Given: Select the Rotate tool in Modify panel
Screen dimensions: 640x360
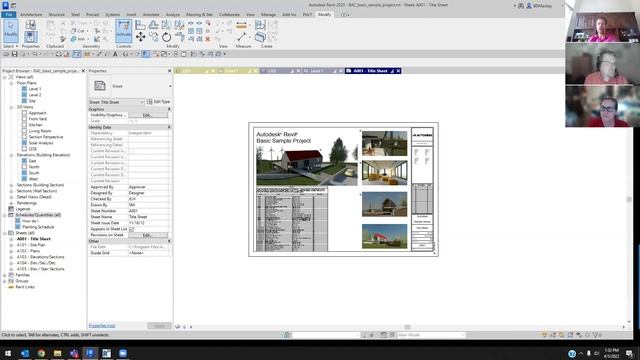Looking at the screenshot, I should 167,38.
